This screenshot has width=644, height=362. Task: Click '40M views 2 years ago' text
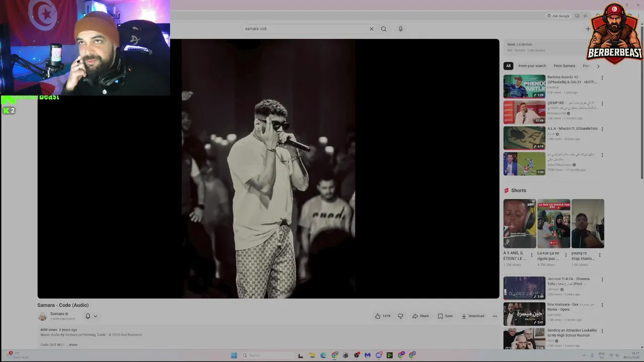tap(59, 330)
